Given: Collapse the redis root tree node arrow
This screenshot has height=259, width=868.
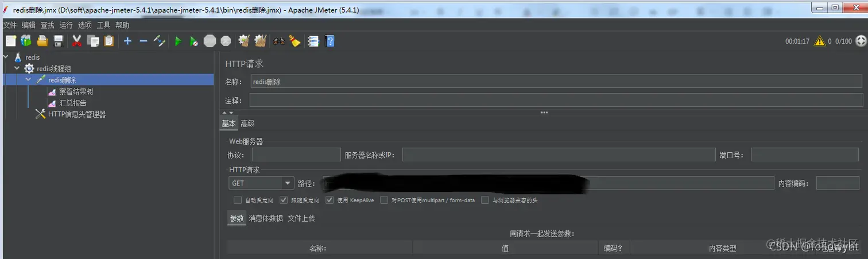Looking at the screenshot, I should tap(6, 57).
